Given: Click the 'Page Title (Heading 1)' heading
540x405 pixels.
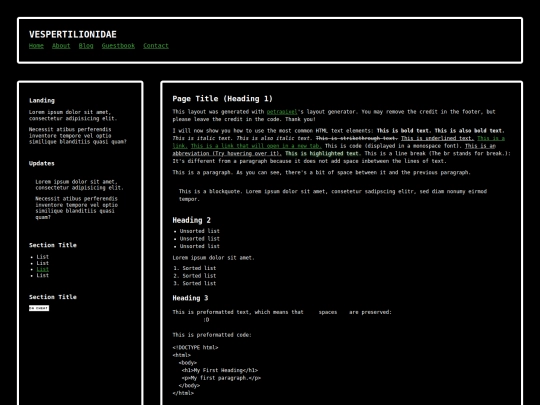Looking at the screenshot, I should 222,99.
